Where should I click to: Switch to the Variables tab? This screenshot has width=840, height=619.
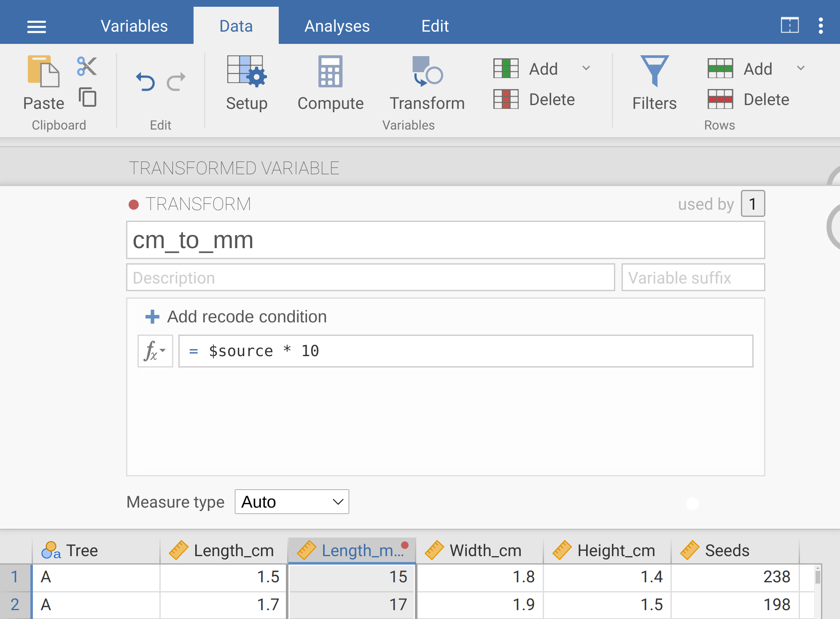point(134,26)
